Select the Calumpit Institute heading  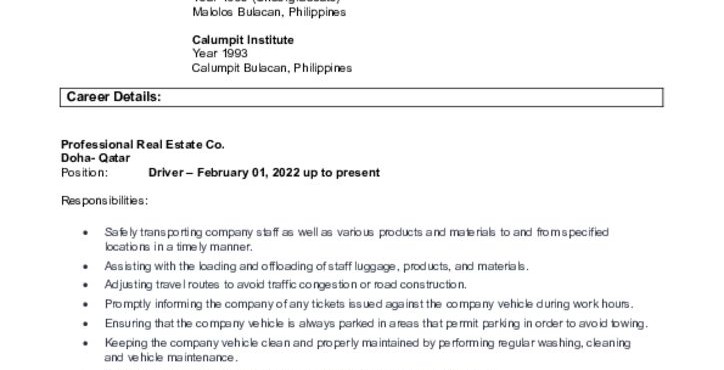[243, 40]
